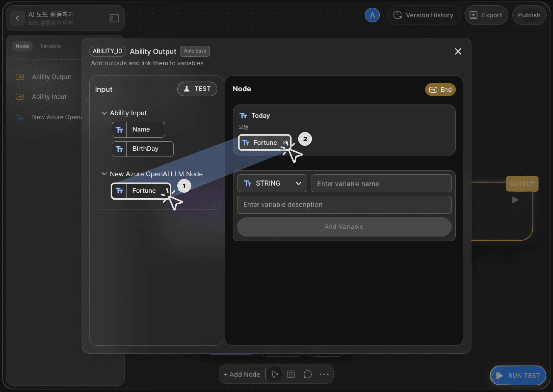Switch to the Variable tab
This screenshot has width=553, height=392.
[x=50, y=46]
